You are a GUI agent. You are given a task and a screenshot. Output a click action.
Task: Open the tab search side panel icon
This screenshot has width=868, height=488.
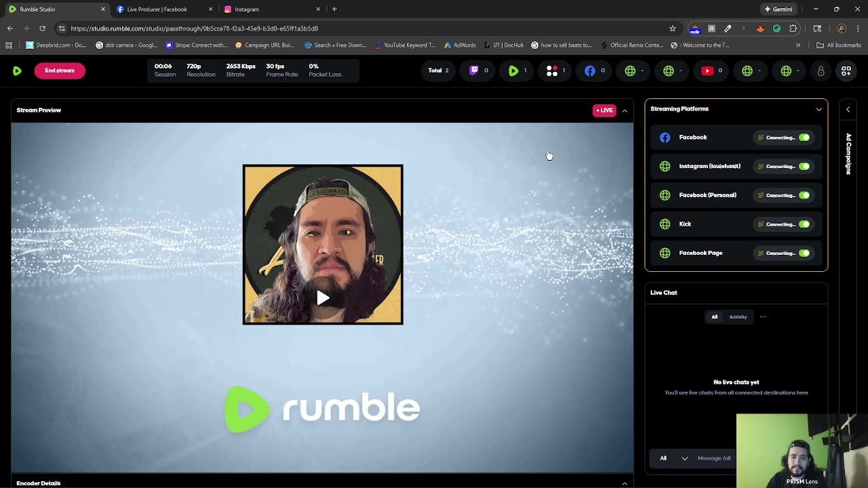point(817,28)
